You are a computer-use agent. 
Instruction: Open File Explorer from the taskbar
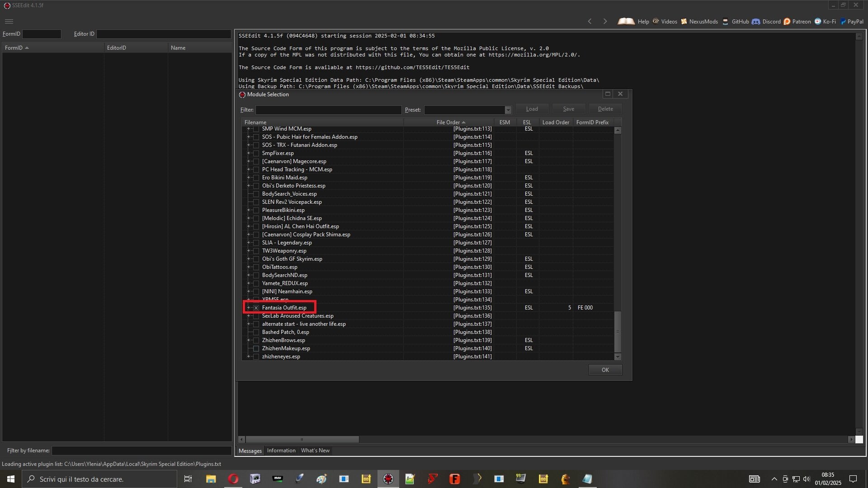click(211, 479)
